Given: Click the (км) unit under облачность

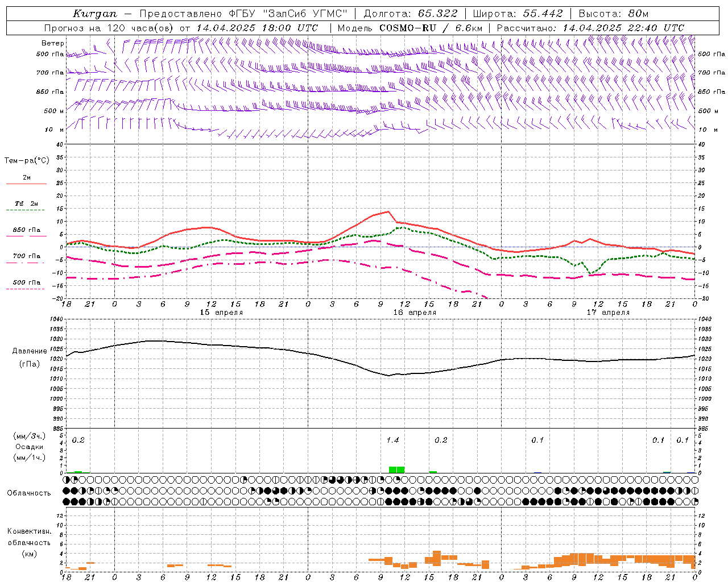Looking at the screenshot, I should click(29, 554).
